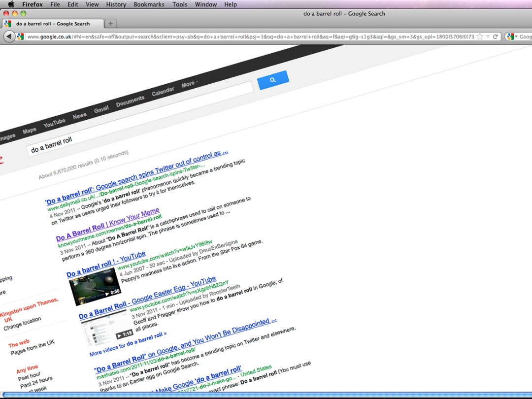Open the Maps link in Google bar
Screen dimensions: 532x399
coord(30,131)
